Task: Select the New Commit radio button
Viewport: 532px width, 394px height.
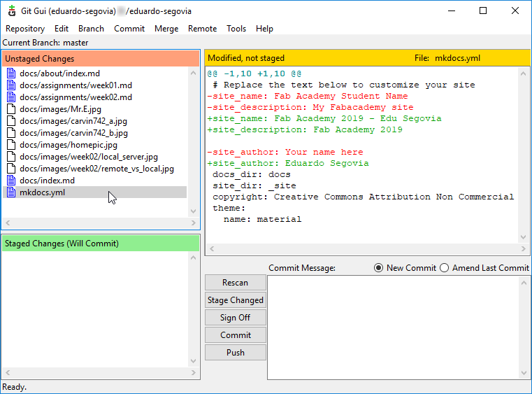Action: click(378, 267)
